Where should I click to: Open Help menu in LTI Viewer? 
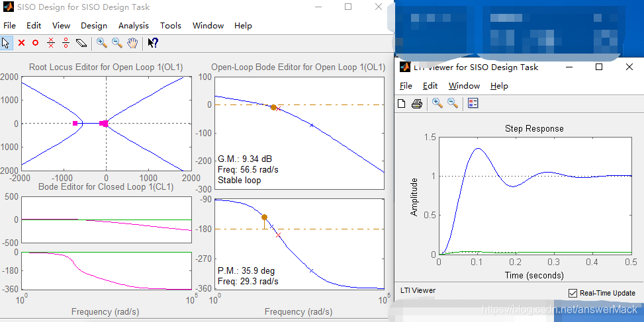[x=499, y=86]
